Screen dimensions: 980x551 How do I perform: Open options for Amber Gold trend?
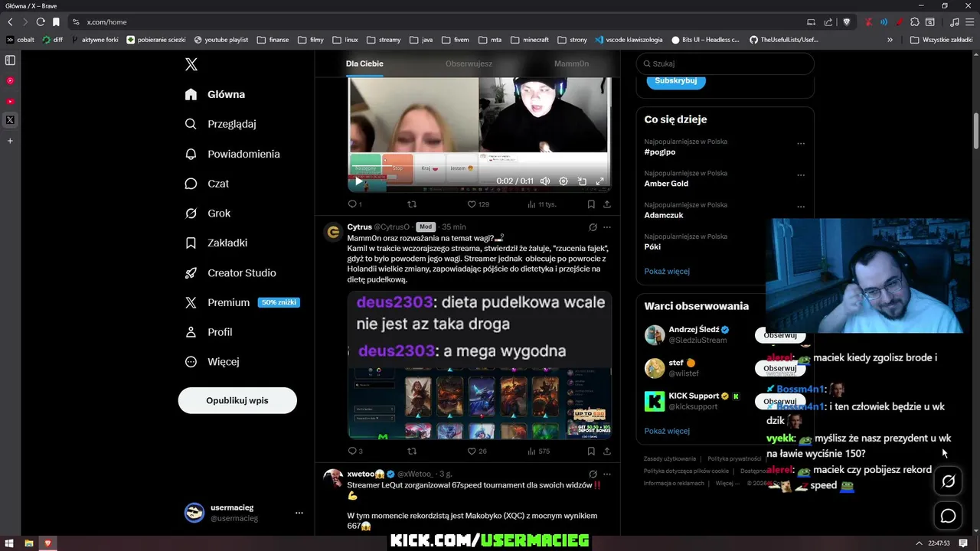pos(801,175)
